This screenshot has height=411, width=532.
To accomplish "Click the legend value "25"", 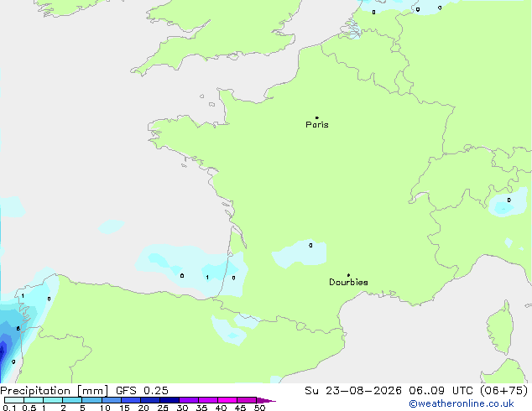I will pyautogui.click(x=163, y=408).
